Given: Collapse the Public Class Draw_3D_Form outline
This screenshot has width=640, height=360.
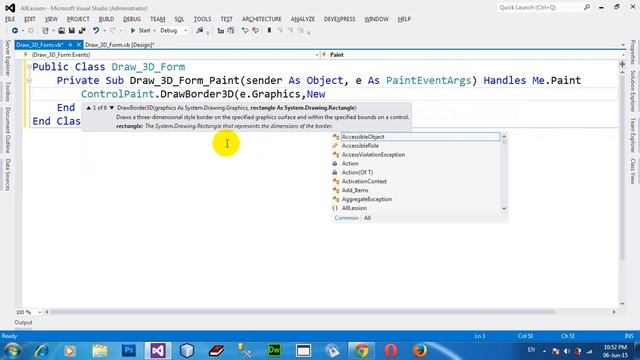Looking at the screenshot, I should 29,67.
